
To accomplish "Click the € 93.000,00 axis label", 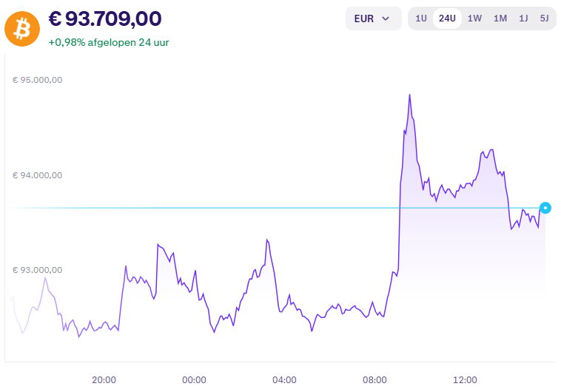I will click(37, 270).
